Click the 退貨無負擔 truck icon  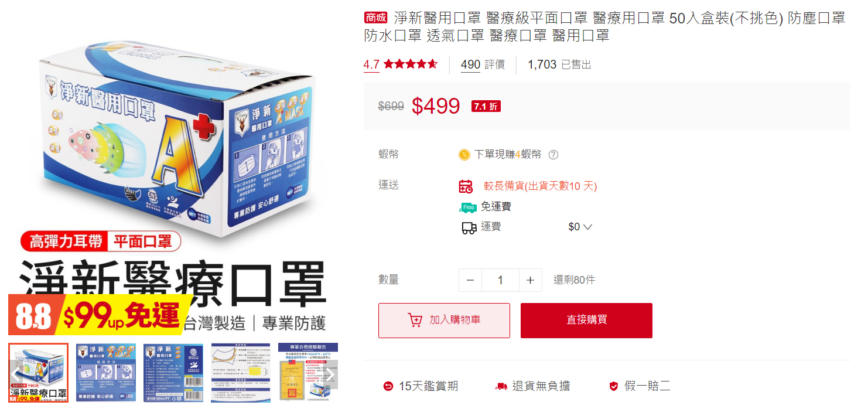[x=501, y=386]
